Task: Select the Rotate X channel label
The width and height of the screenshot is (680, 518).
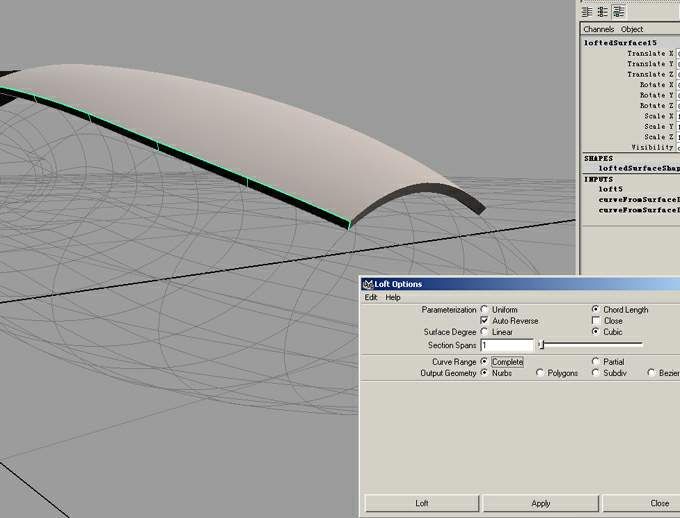Action: 657,85
